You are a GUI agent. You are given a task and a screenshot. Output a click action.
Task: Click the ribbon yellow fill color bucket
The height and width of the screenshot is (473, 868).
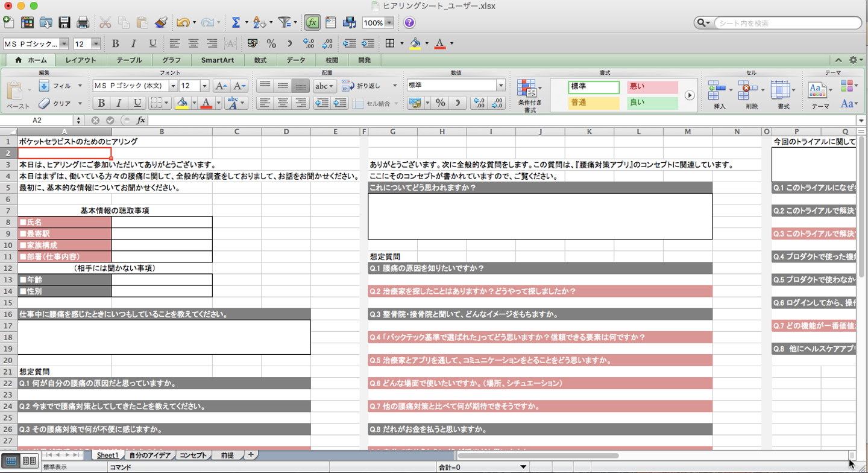(x=181, y=103)
